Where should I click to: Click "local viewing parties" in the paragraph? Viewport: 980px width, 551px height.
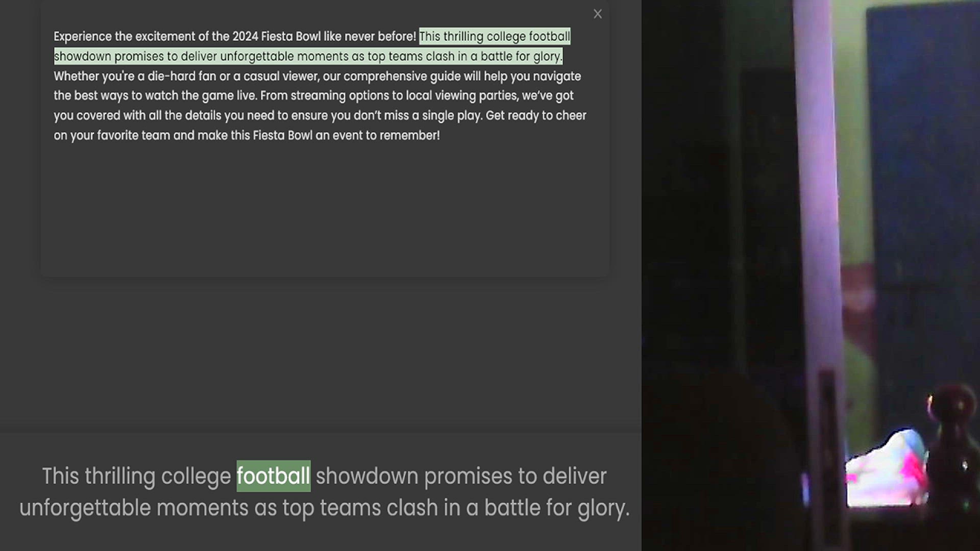click(x=462, y=95)
